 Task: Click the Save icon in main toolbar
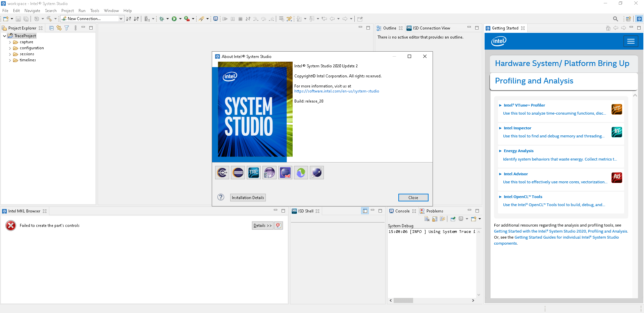18,19
